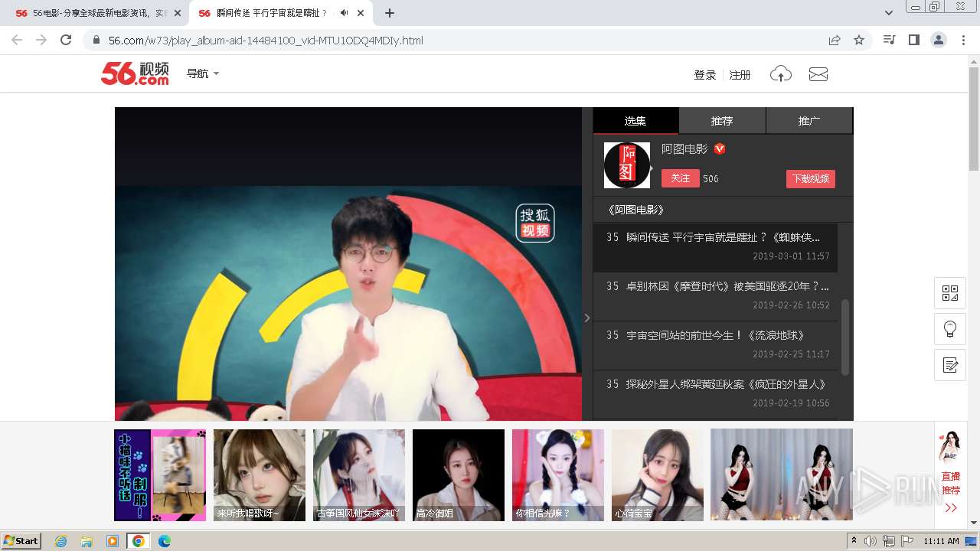Open the 你相信光嘛 live thumbnail
The height and width of the screenshot is (551, 980).
point(558,475)
